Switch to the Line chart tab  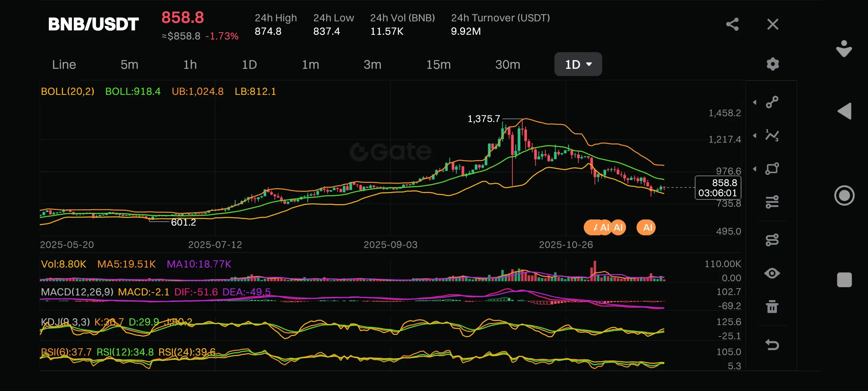[x=64, y=64]
